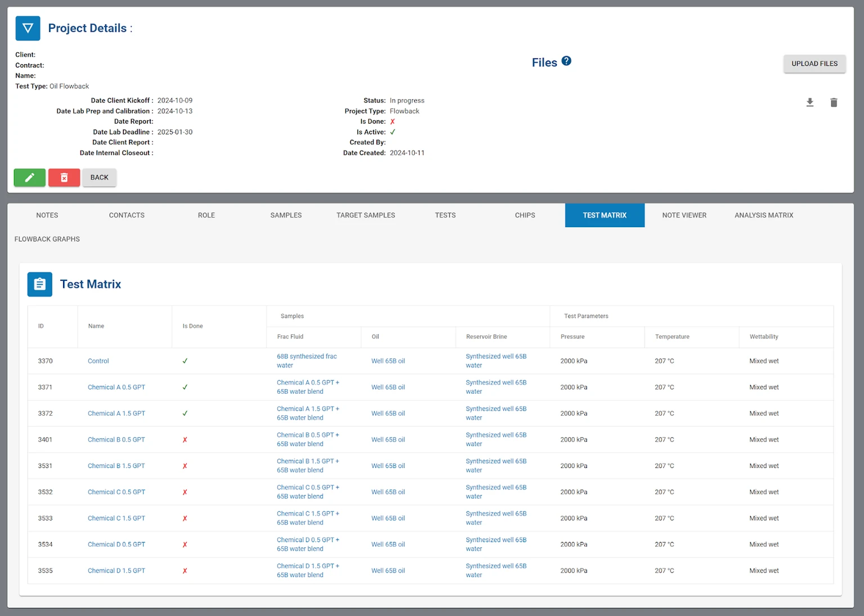Open the 68B synthesized frac water link
Image resolution: width=864 pixels, height=616 pixels.
(x=306, y=361)
